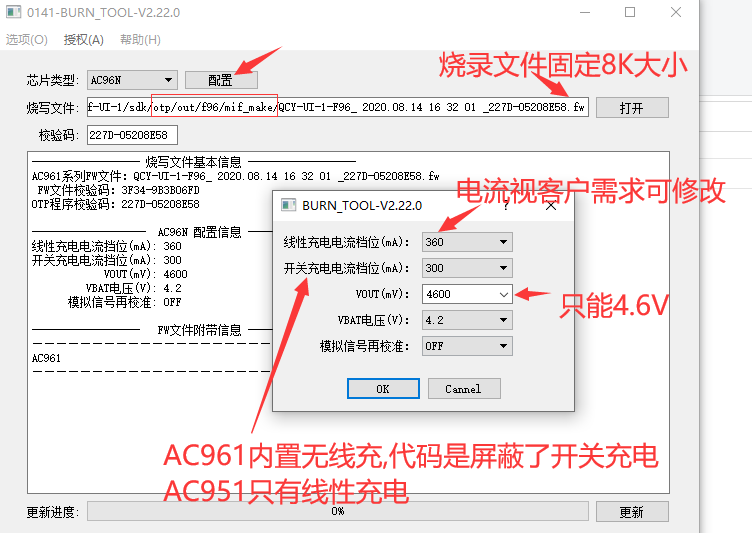Screen dimensions: 752x533
Task: Confirm the dialog with OK
Action: (383, 389)
